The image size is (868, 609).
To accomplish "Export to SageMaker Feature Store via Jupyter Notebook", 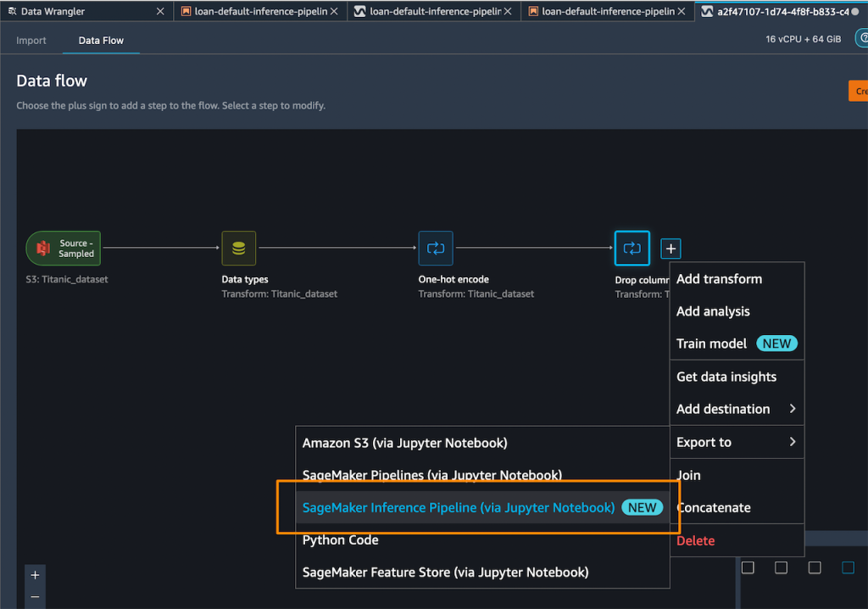I will (482, 572).
